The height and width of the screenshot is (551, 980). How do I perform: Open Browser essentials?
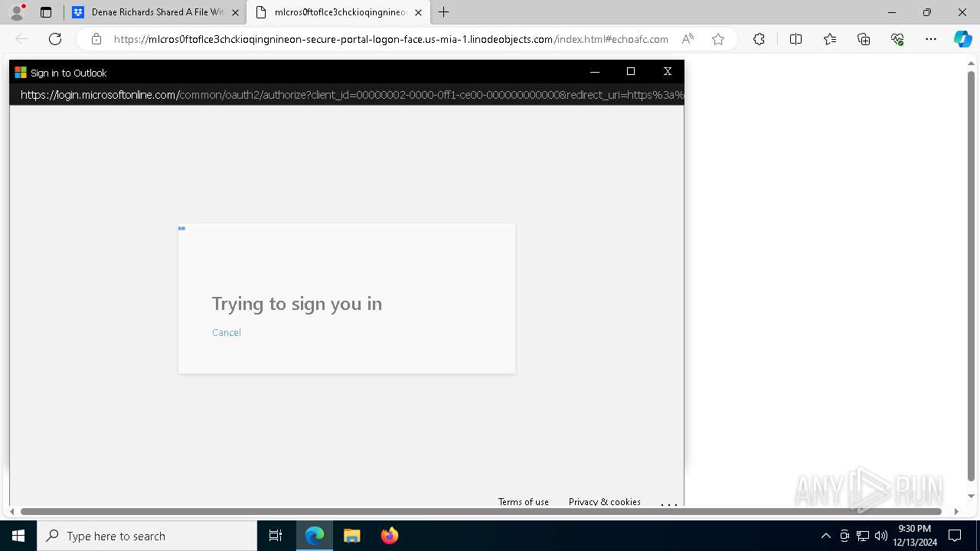pos(897,39)
